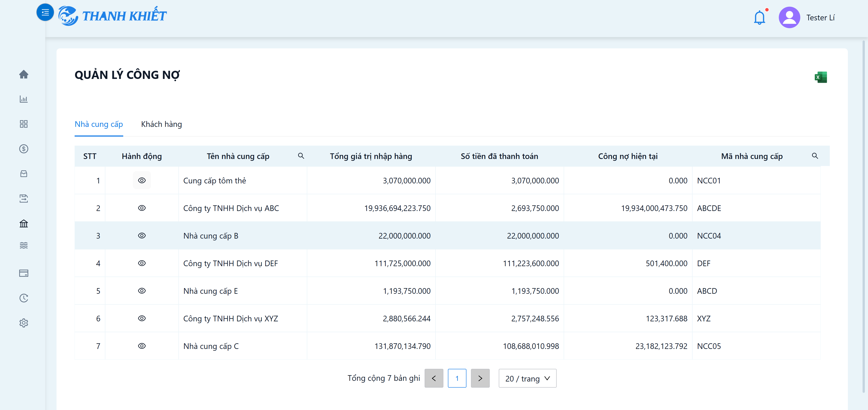Search by supplier code column icon

(815, 156)
